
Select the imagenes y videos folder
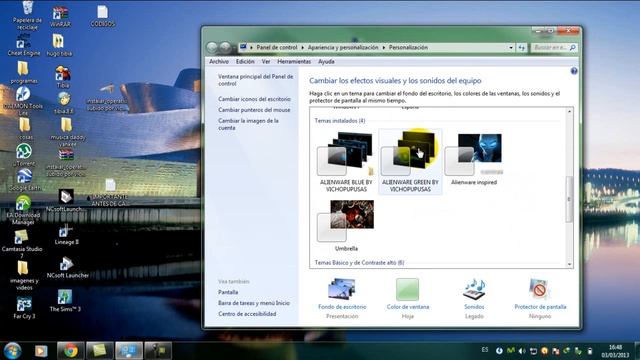coord(24,276)
